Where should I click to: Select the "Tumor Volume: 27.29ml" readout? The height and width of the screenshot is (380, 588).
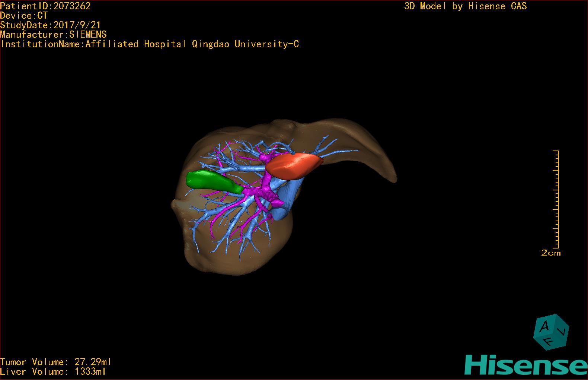pos(56,362)
